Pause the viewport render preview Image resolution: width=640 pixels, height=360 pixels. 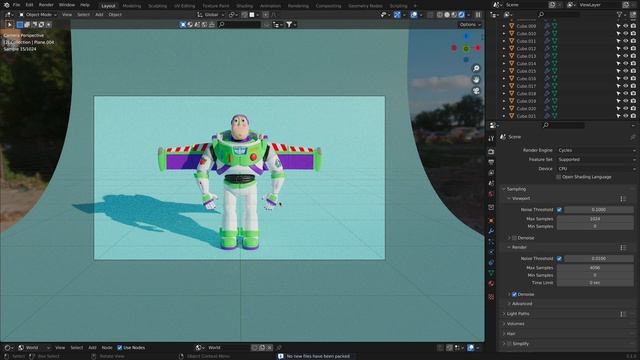click(x=478, y=15)
